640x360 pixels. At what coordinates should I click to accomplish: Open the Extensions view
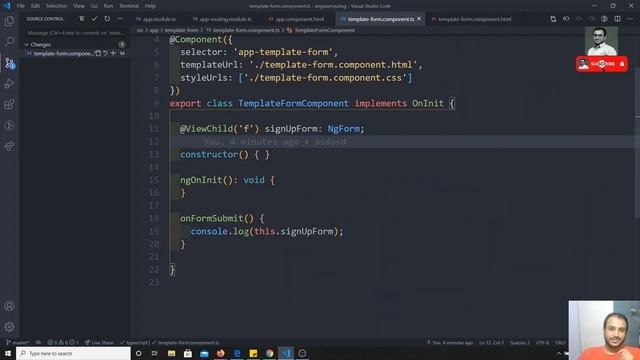(x=9, y=104)
